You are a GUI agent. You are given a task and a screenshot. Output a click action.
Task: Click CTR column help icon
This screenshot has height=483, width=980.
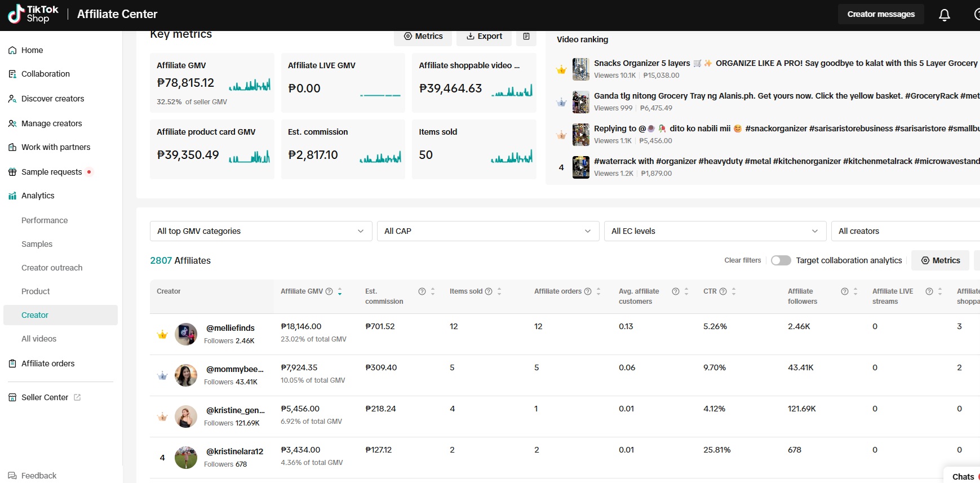pyautogui.click(x=723, y=291)
